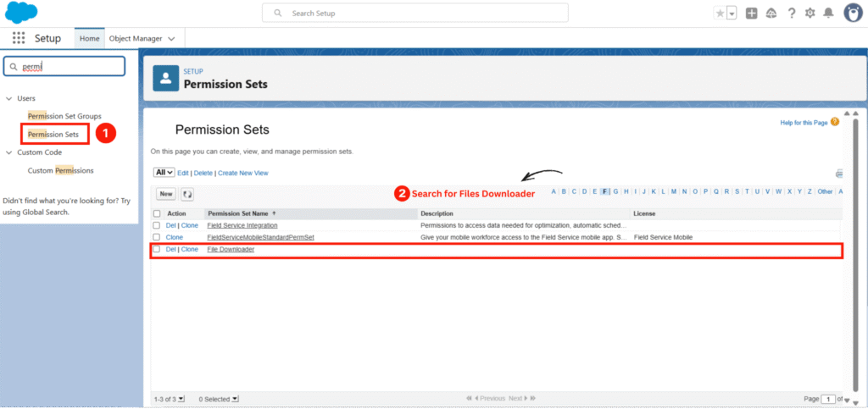Click the Quick Find box containing permi

(x=64, y=66)
